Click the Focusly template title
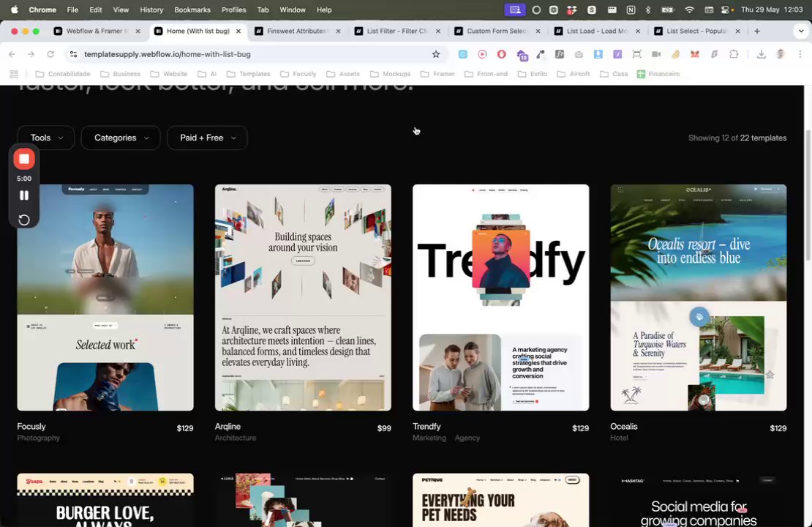This screenshot has height=527, width=812. pyautogui.click(x=31, y=427)
